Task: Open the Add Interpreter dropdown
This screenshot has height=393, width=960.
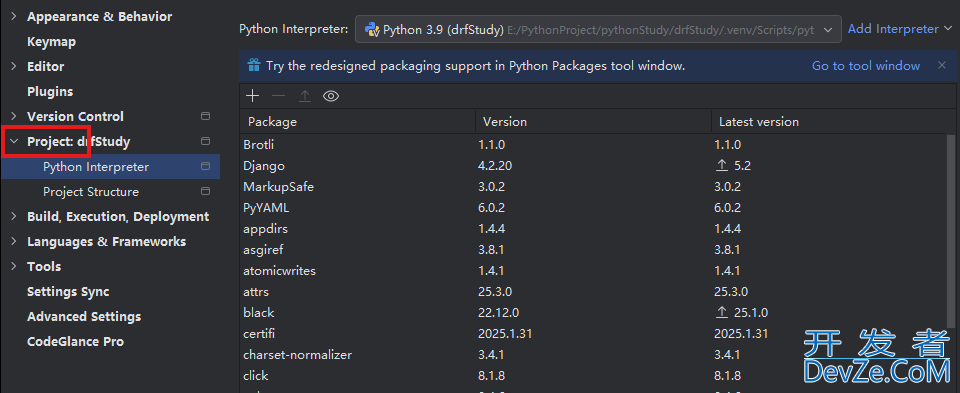Action: tap(900, 29)
